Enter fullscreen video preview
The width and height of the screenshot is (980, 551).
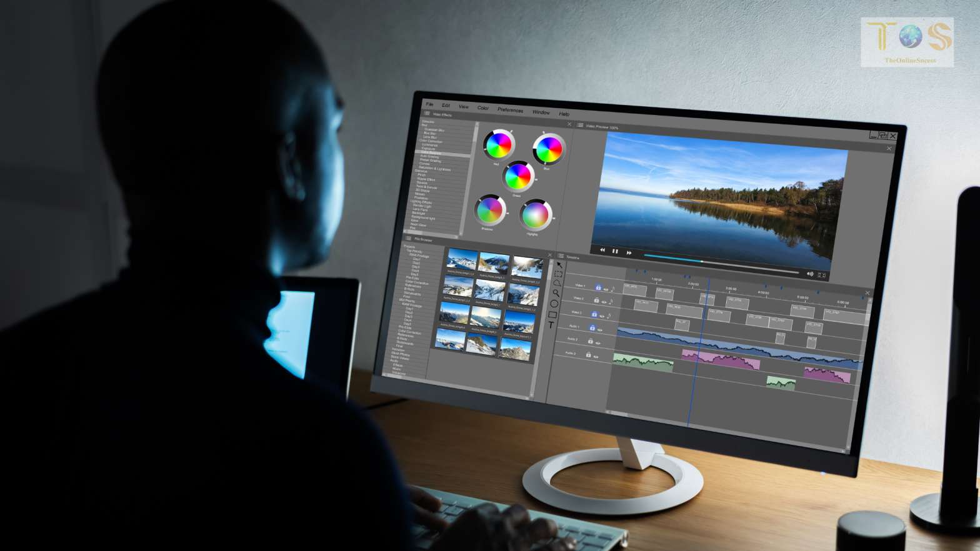(x=822, y=275)
